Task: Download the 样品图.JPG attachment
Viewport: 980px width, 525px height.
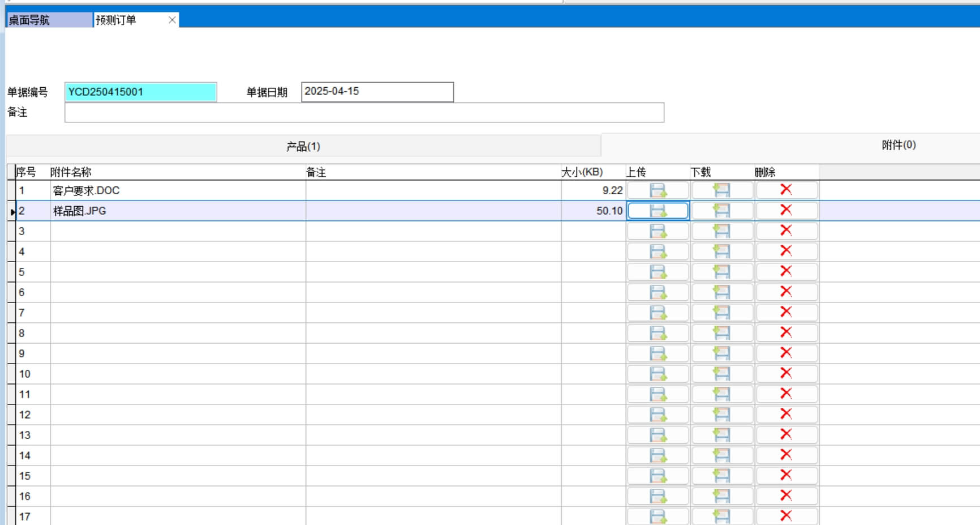Action: pyautogui.click(x=722, y=211)
